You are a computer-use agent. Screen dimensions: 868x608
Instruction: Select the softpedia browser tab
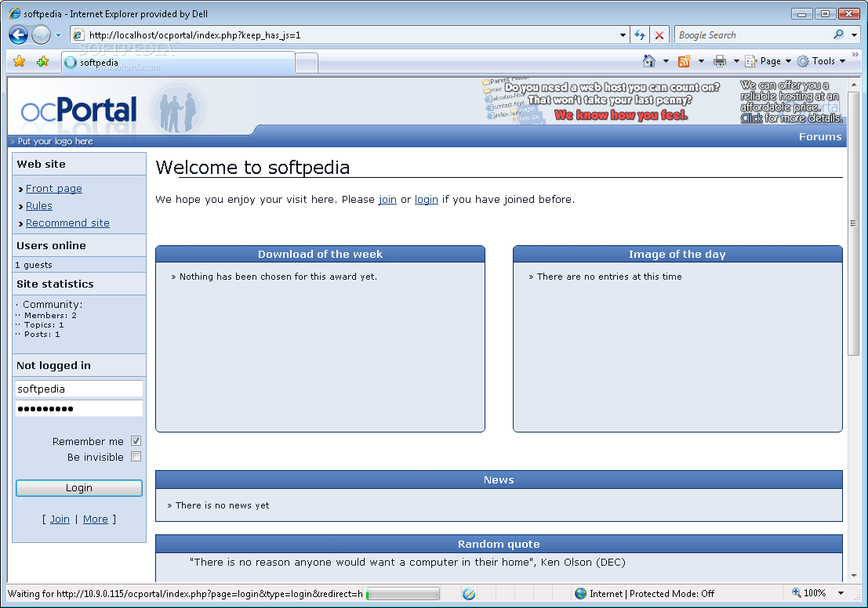(178, 63)
